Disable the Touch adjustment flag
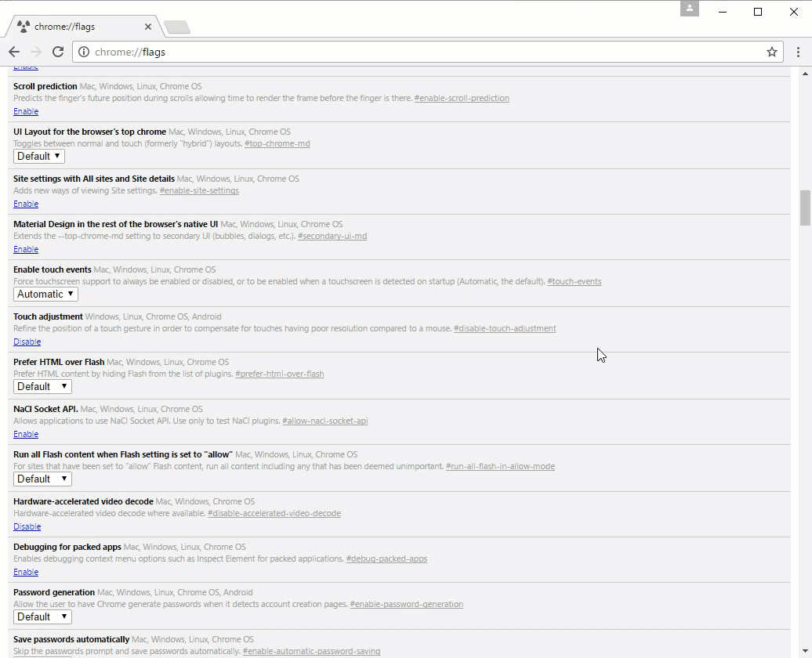Image resolution: width=812 pixels, height=658 pixels. point(27,342)
